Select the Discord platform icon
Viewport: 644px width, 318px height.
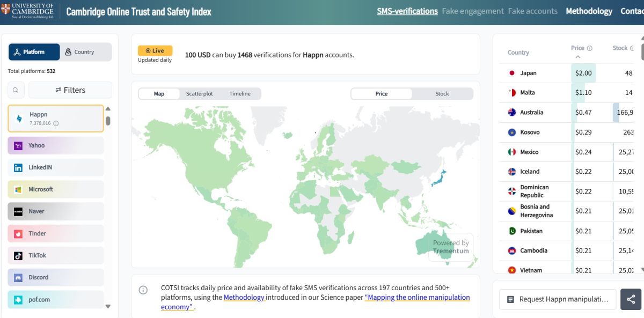coord(18,277)
